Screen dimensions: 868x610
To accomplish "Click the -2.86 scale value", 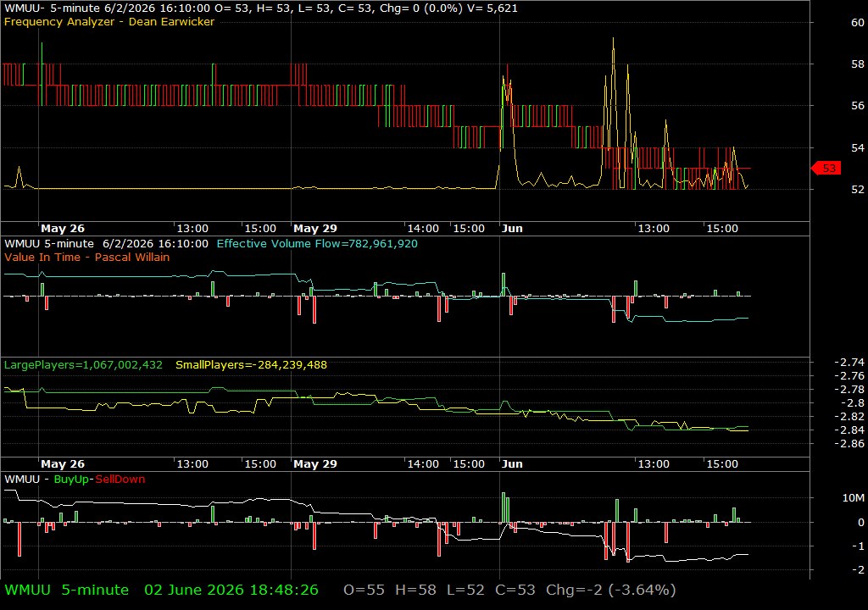I will [x=849, y=443].
